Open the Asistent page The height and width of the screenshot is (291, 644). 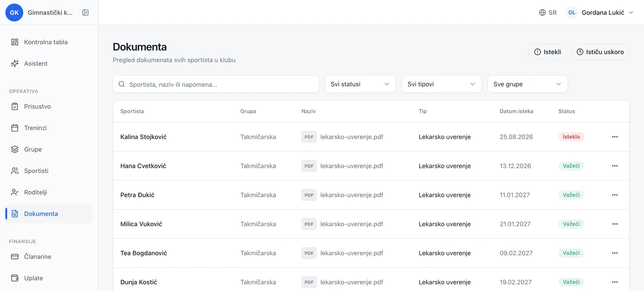49,64
